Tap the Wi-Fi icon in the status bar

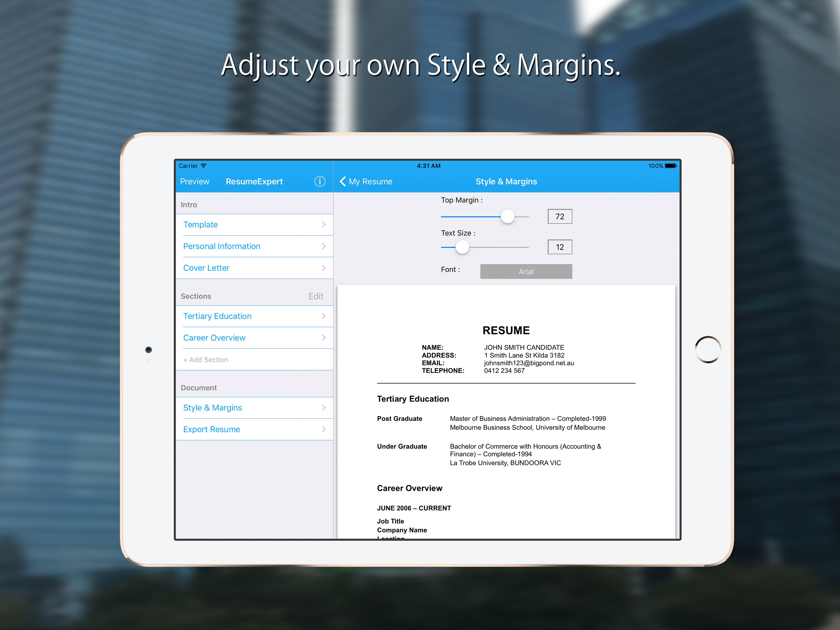tap(204, 166)
